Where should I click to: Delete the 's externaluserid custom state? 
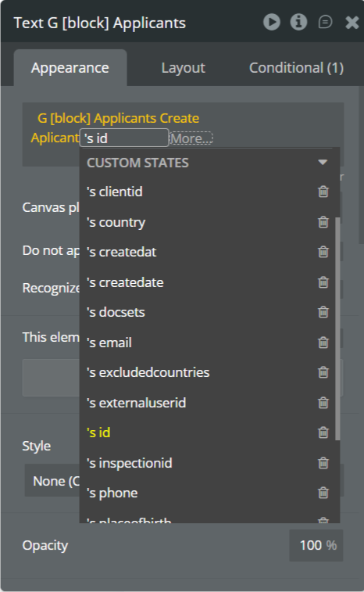[x=323, y=403]
